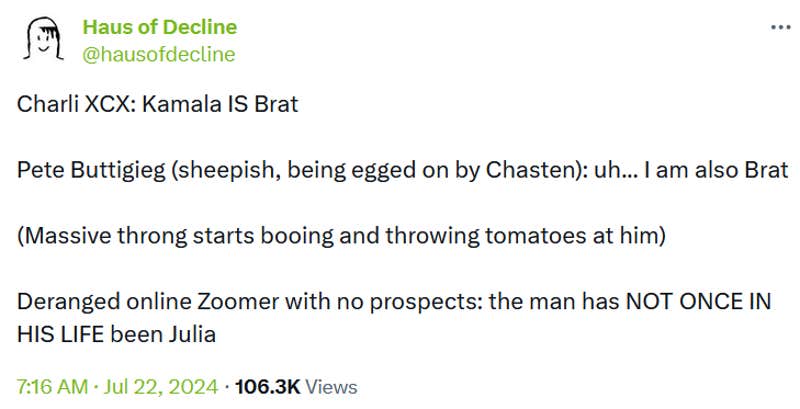Click the word Views beside the count

(x=330, y=386)
